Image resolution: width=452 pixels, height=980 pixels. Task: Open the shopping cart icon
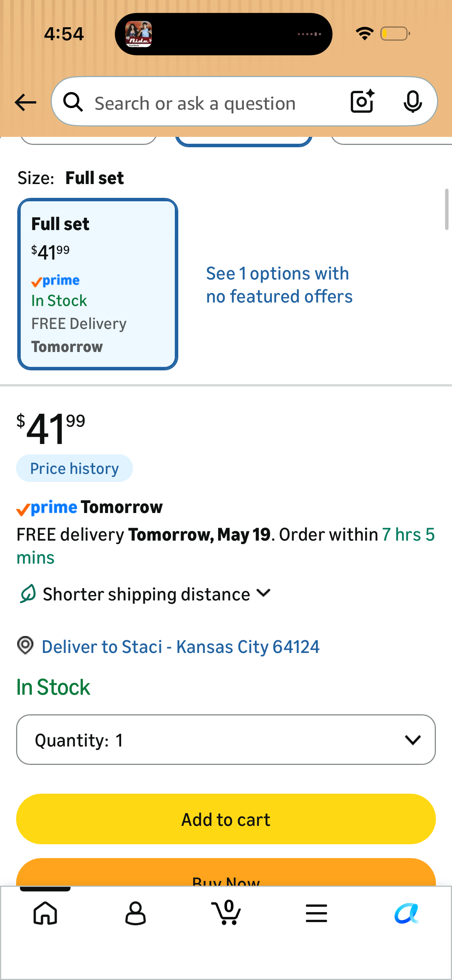pyautogui.click(x=226, y=913)
